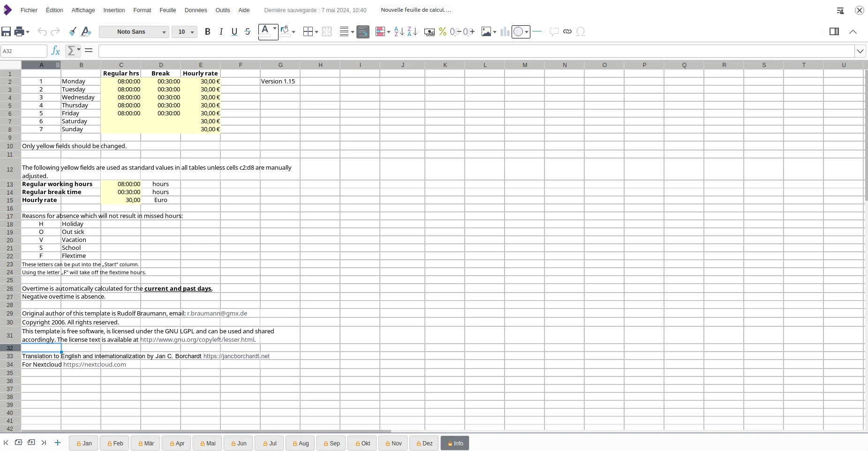Step to the previous sheet tab
The height and width of the screenshot is (451, 868).
pos(19,443)
